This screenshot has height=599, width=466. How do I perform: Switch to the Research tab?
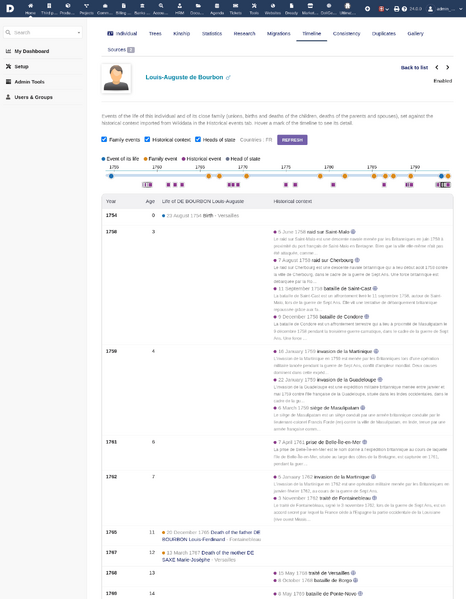pyautogui.click(x=244, y=34)
